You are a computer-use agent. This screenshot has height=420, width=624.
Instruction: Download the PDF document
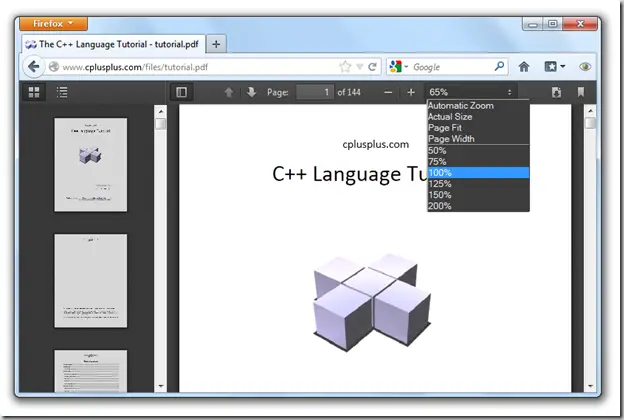pyautogui.click(x=556, y=92)
